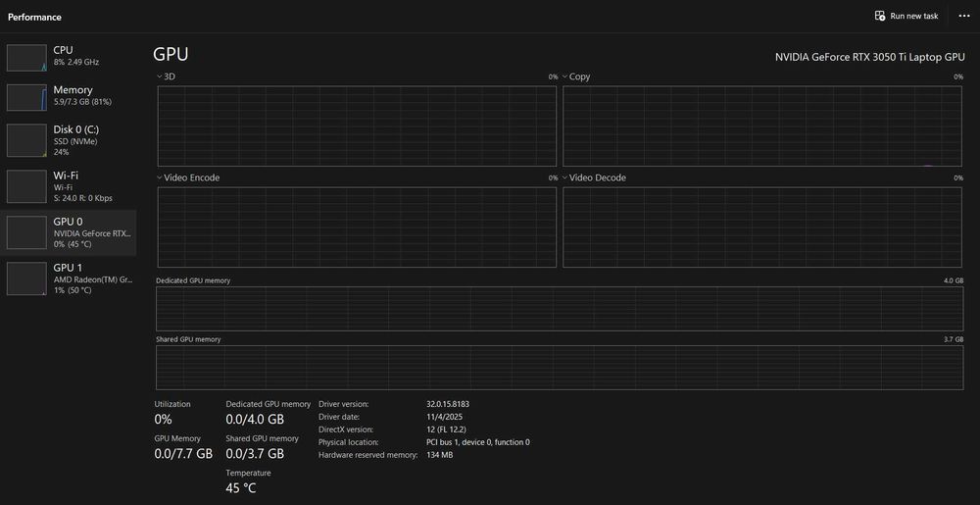The image size is (980, 505).
Task: Open the Memory performance entry
Action: point(69,97)
